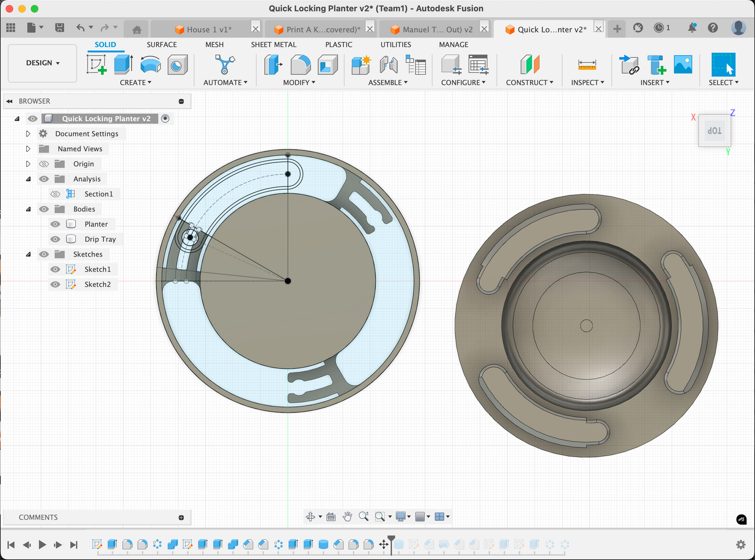
Task: Open the MODIFY menu
Action: 299,83
